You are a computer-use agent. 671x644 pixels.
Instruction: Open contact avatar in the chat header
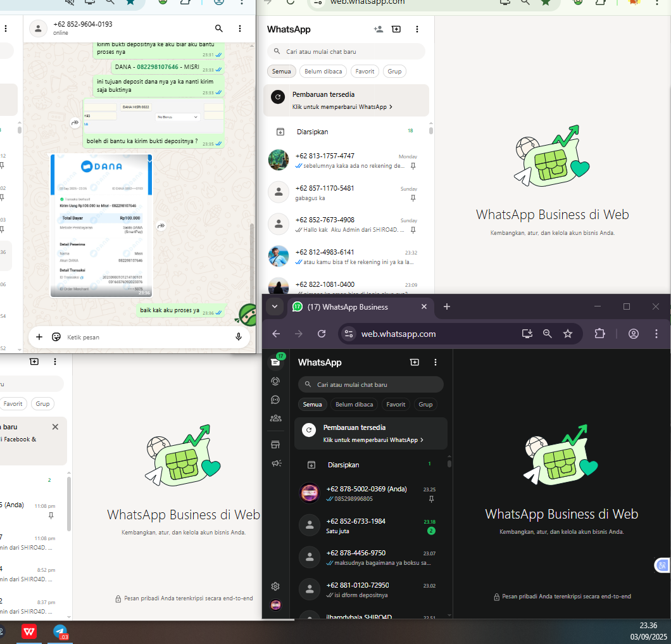(38, 28)
